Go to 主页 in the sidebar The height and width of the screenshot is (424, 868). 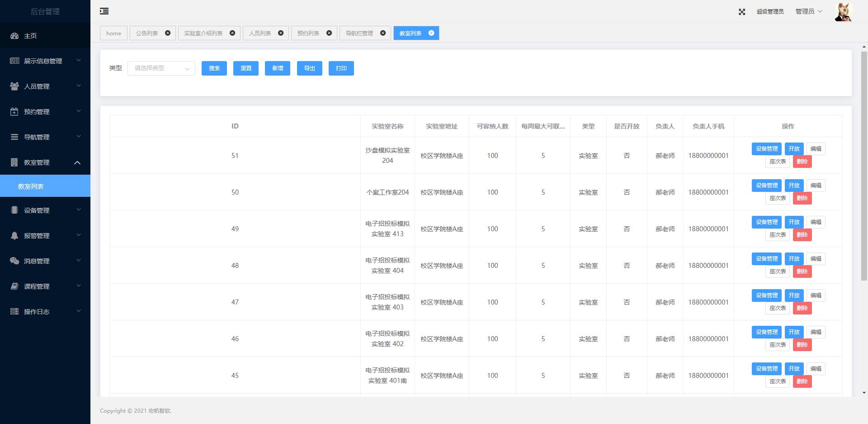(x=45, y=36)
